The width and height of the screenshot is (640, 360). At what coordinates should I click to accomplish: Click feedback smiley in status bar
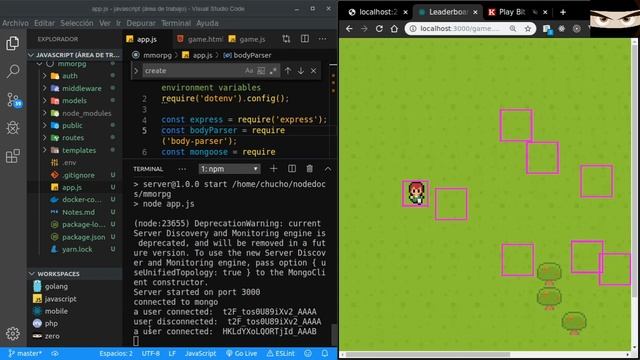click(308, 353)
